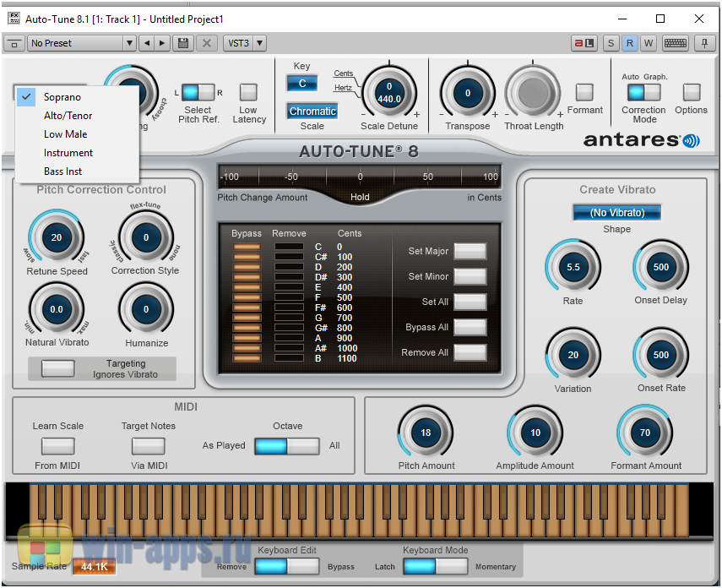Go to previous preset arrow
Image resolution: width=722 pixels, height=588 pixels.
(x=147, y=43)
